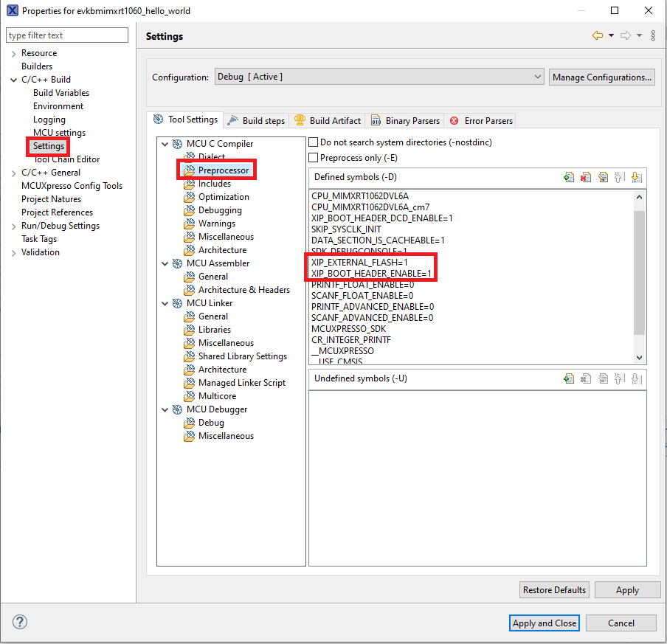Image resolution: width=667 pixels, height=644 pixels.
Task: Click the Libraries option icon
Action: [x=190, y=330]
